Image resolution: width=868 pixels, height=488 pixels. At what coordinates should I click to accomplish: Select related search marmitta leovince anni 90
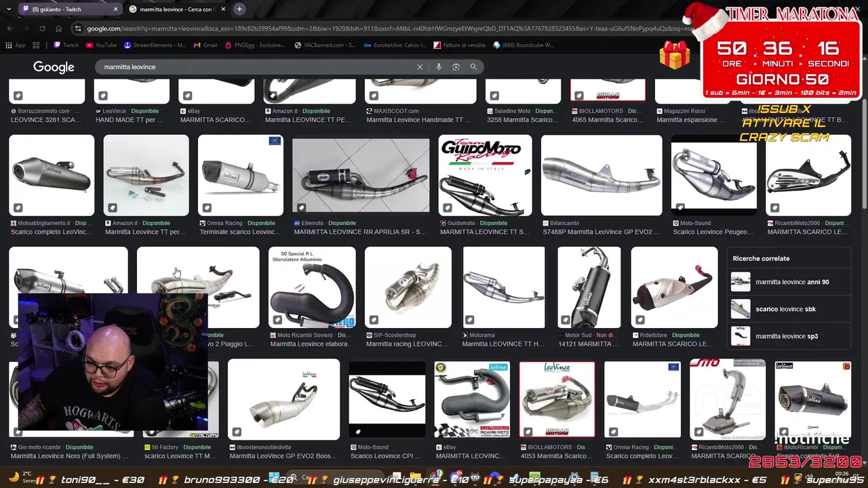(x=789, y=282)
